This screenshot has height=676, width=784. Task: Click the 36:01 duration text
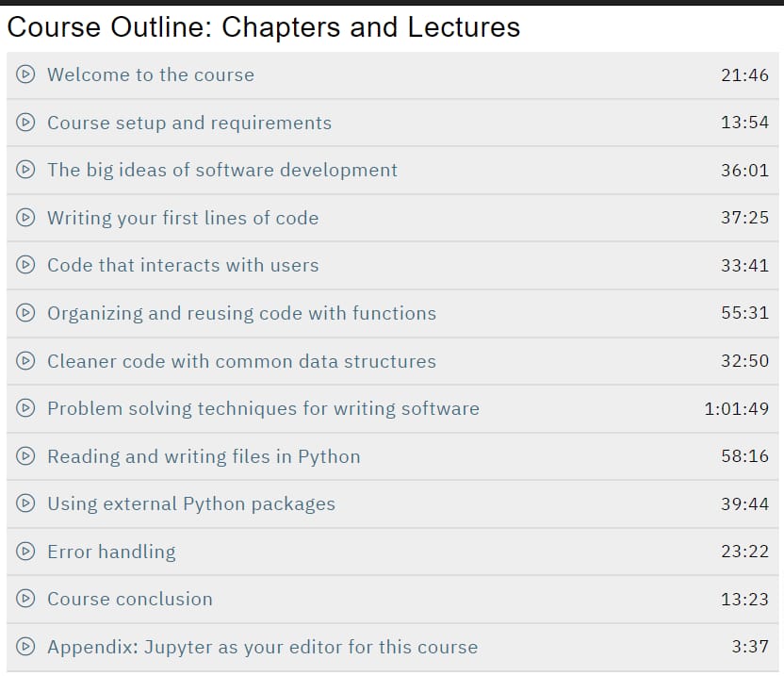745,170
